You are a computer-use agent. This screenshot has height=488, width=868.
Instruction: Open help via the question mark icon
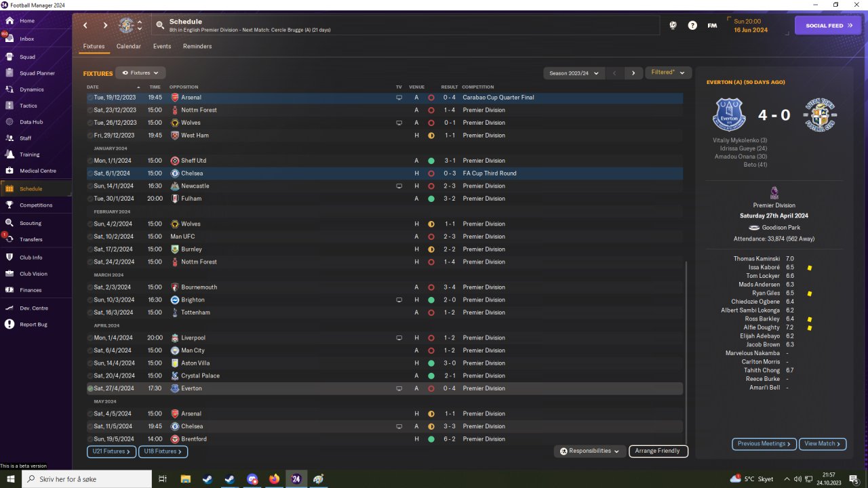coord(692,26)
